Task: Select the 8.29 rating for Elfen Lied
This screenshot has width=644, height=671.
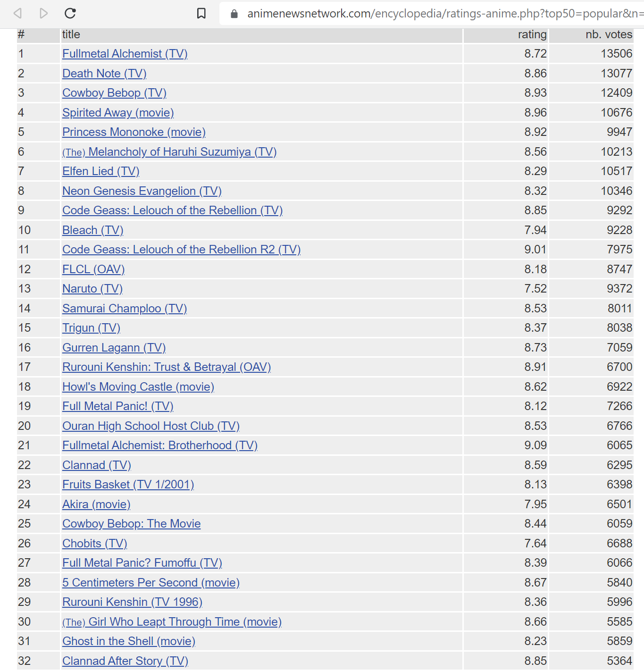Action: coord(535,171)
